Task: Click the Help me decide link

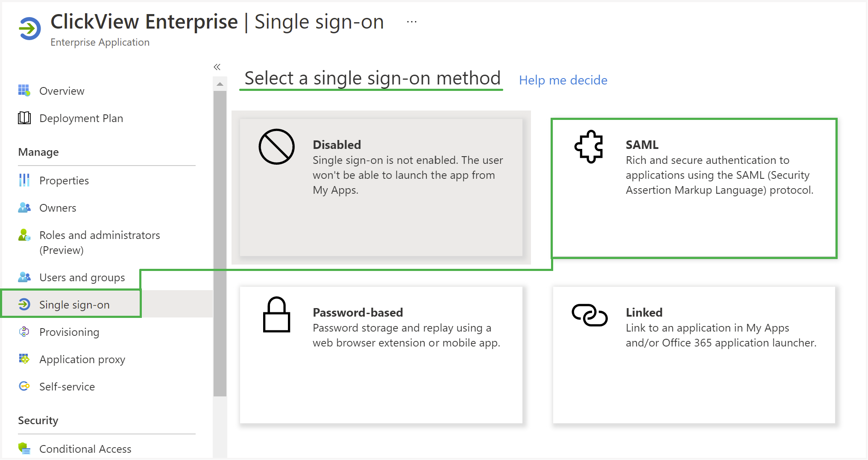Action: click(x=563, y=80)
